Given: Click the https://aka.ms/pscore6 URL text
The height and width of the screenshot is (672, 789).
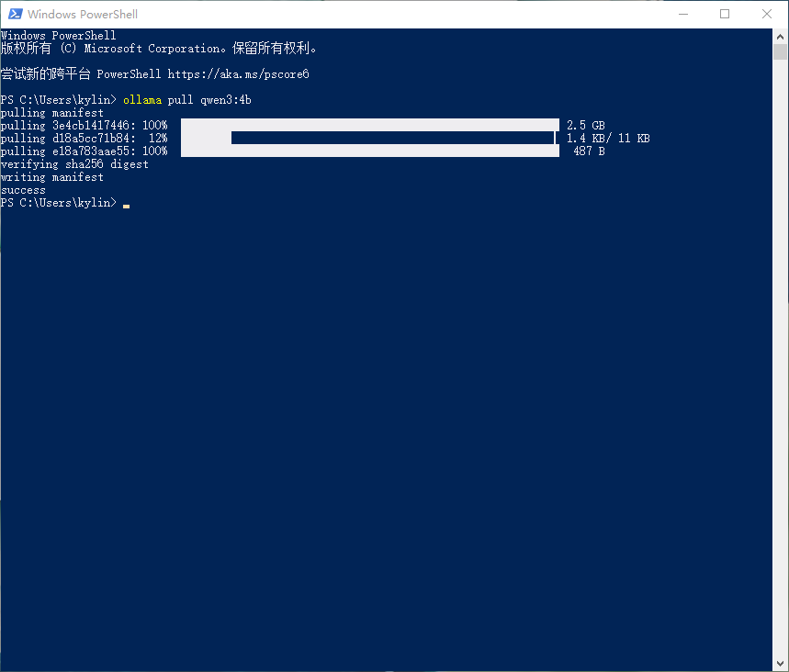Looking at the screenshot, I should click(x=238, y=74).
